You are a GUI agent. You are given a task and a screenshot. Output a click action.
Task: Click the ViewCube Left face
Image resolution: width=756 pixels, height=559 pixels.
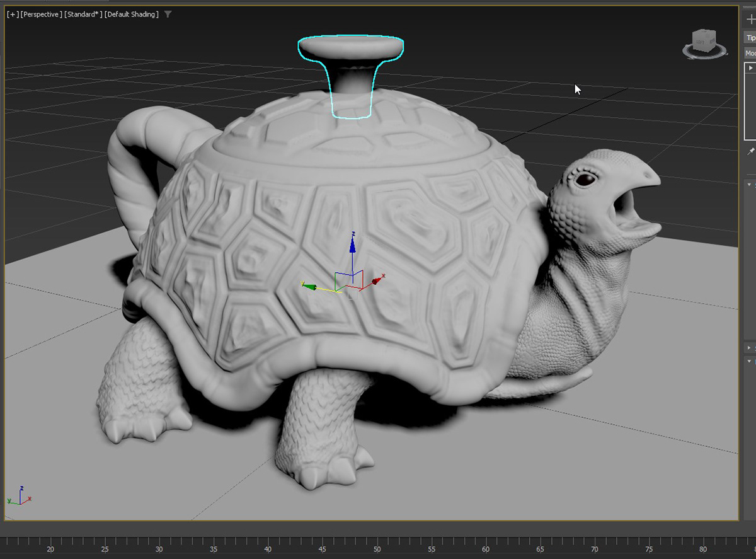[699, 42]
